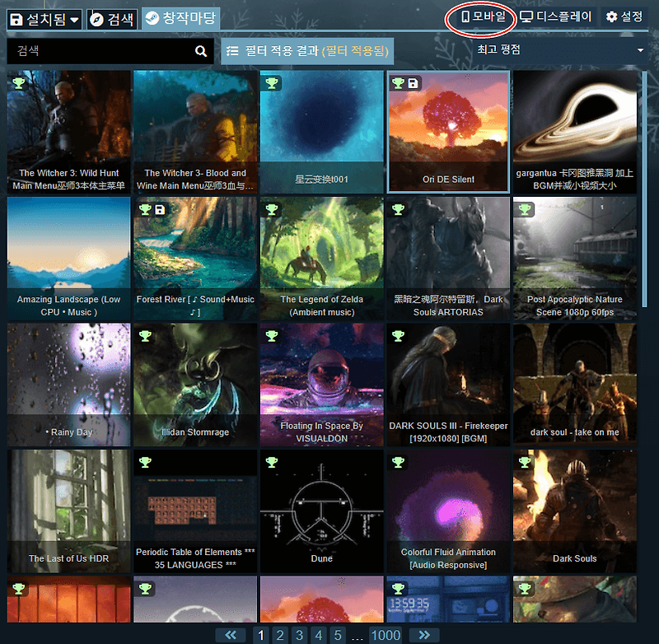Select the 星云变换t001 wallpaper
The width and height of the screenshot is (659, 644).
pyautogui.click(x=322, y=132)
